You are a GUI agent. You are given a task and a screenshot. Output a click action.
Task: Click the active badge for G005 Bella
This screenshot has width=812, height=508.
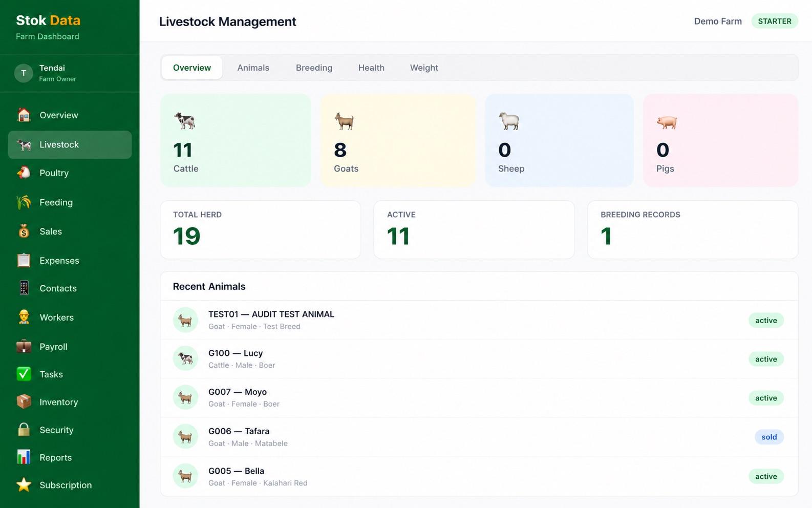[766, 476]
